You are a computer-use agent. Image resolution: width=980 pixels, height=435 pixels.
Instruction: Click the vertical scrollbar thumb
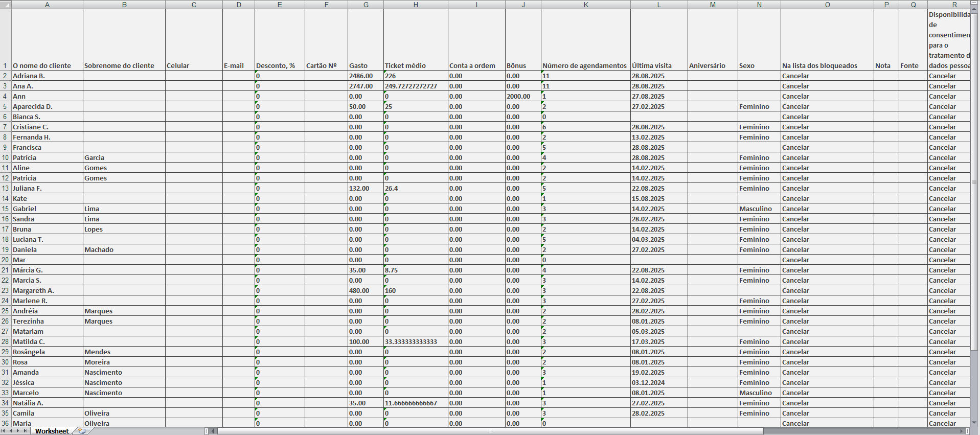(974, 181)
